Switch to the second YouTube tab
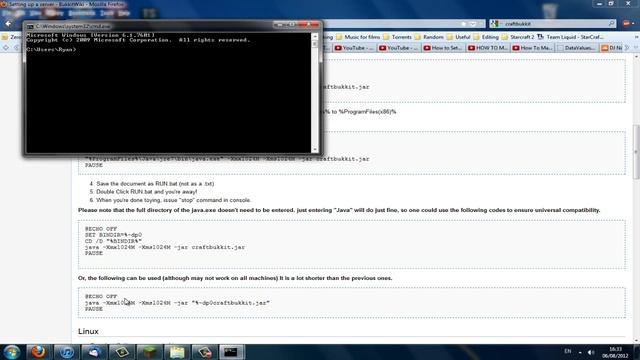 [x=399, y=48]
